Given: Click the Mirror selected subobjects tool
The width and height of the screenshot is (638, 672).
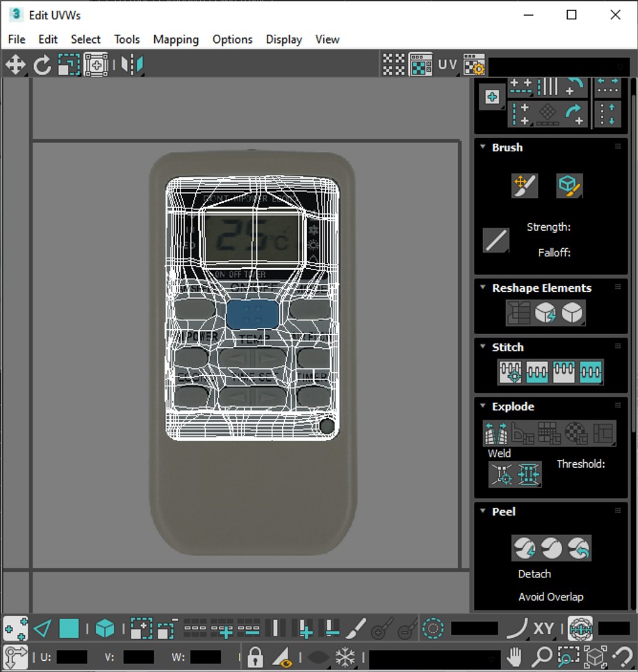Looking at the screenshot, I should click(x=132, y=65).
